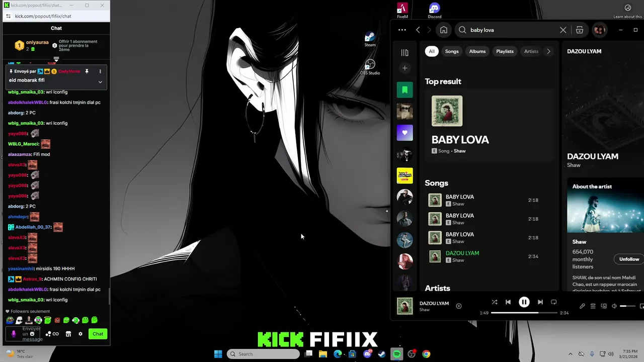Viewport: 644px width, 362px height.
Task: Clear the baby lova search text
Action: click(x=563, y=30)
